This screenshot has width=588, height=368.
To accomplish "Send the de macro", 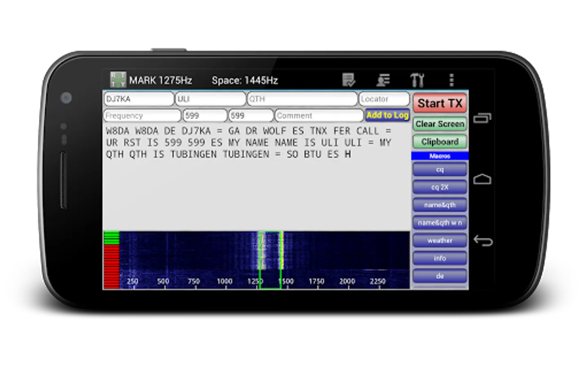I will [440, 276].
